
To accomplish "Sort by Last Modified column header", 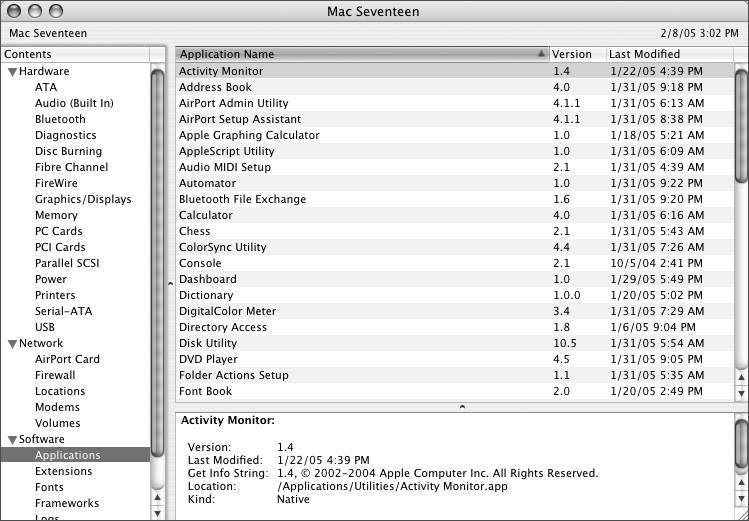I will click(x=669, y=54).
